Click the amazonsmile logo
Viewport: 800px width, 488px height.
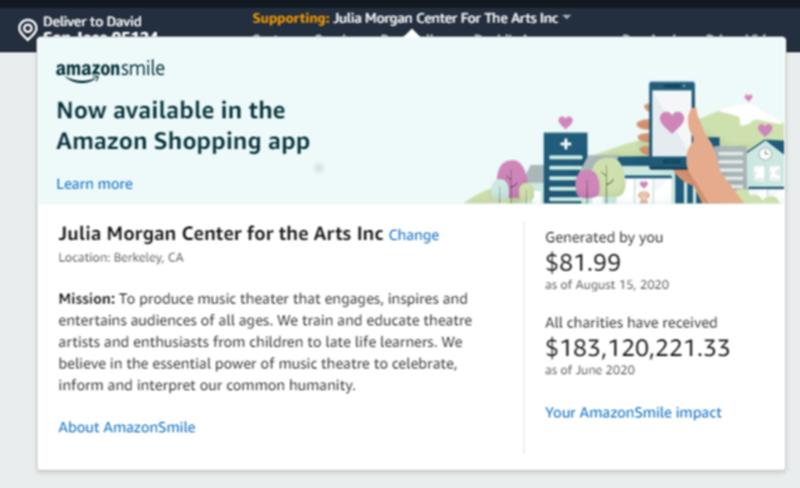(110, 71)
